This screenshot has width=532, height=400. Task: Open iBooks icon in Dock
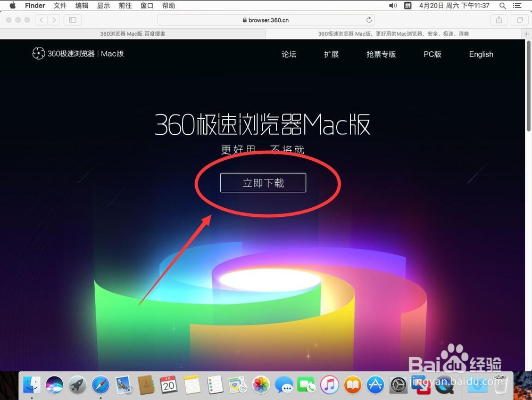coord(353,385)
